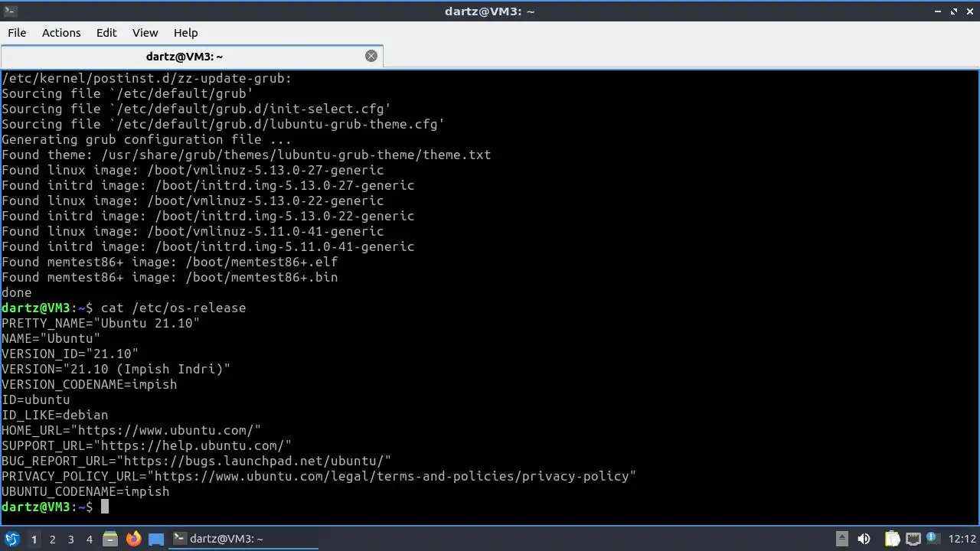Click the line NAME="Ubuntu"

point(51,338)
